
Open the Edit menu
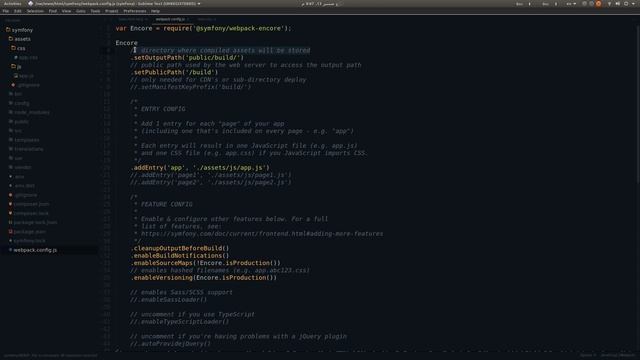click(18, 11)
